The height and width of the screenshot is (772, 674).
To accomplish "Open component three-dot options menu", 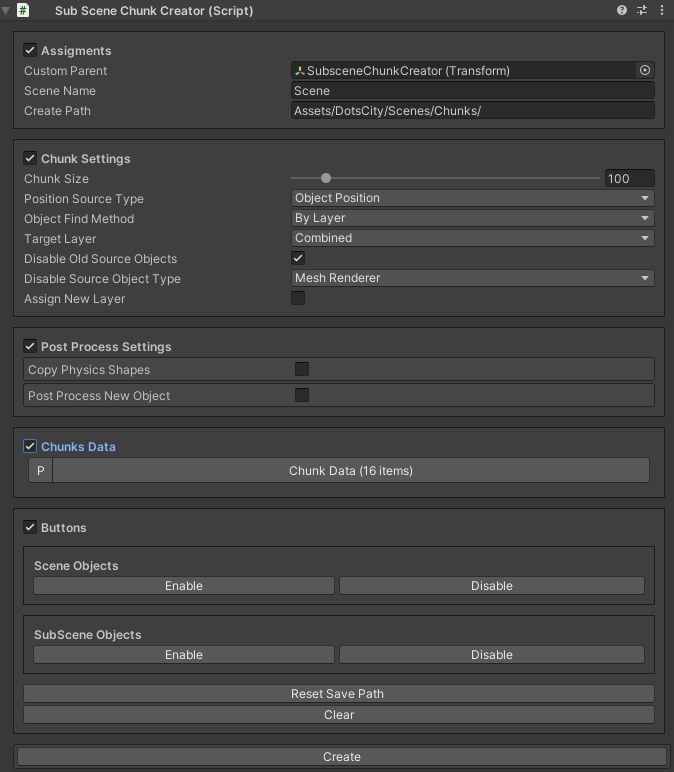I will pos(662,10).
